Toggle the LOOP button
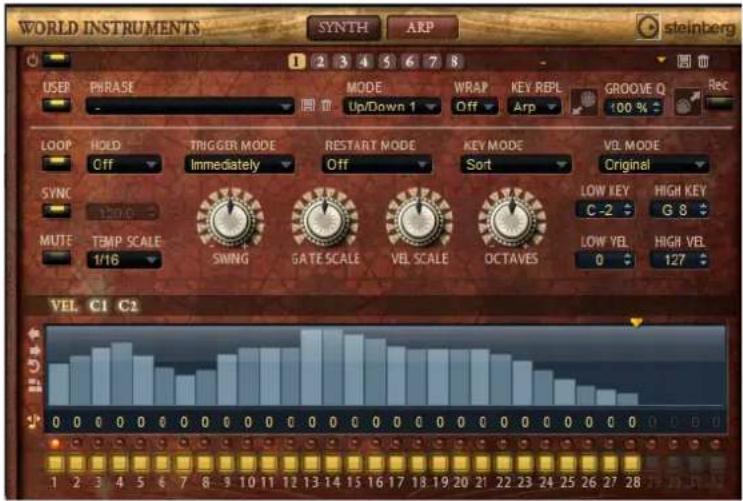This screenshot has height=501, width=743. (x=56, y=164)
